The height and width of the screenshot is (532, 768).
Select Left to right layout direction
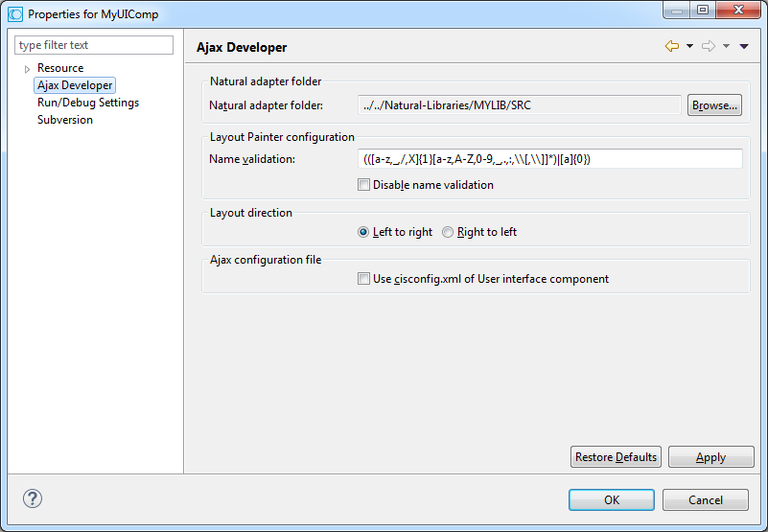pos(363,232)
